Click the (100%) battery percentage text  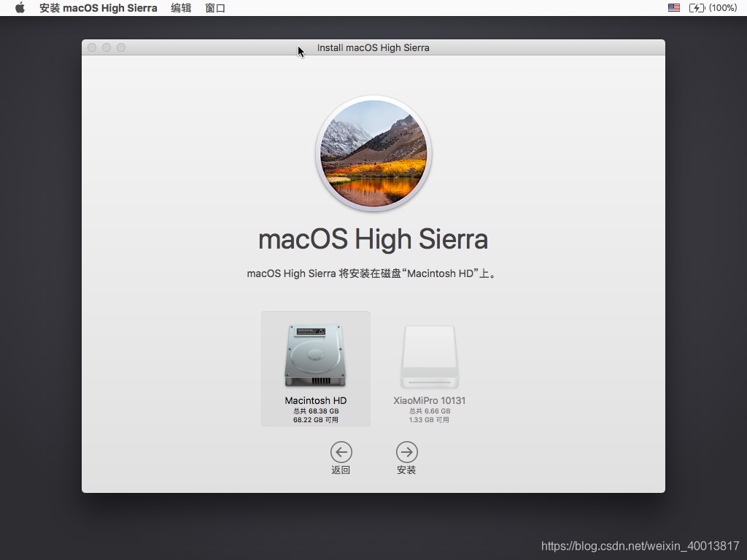point(723,7)
